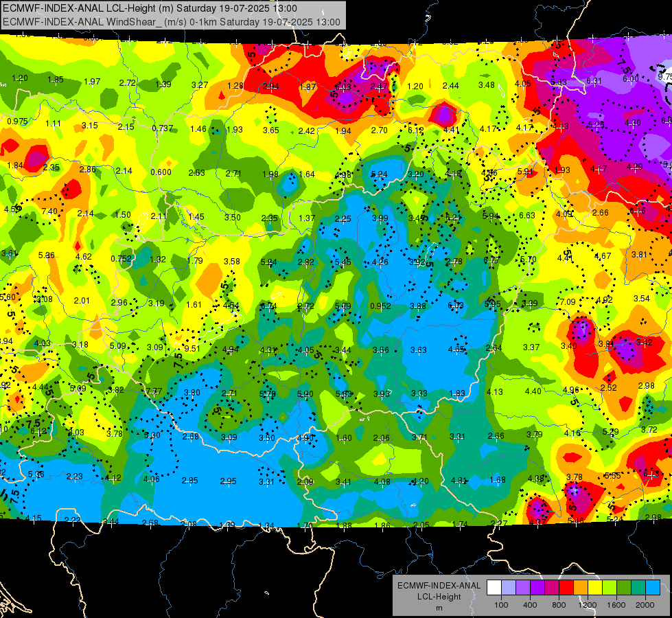Click the wind shear value 0.952
This screenshot has height=618, width=672.
tap(380, 306)
